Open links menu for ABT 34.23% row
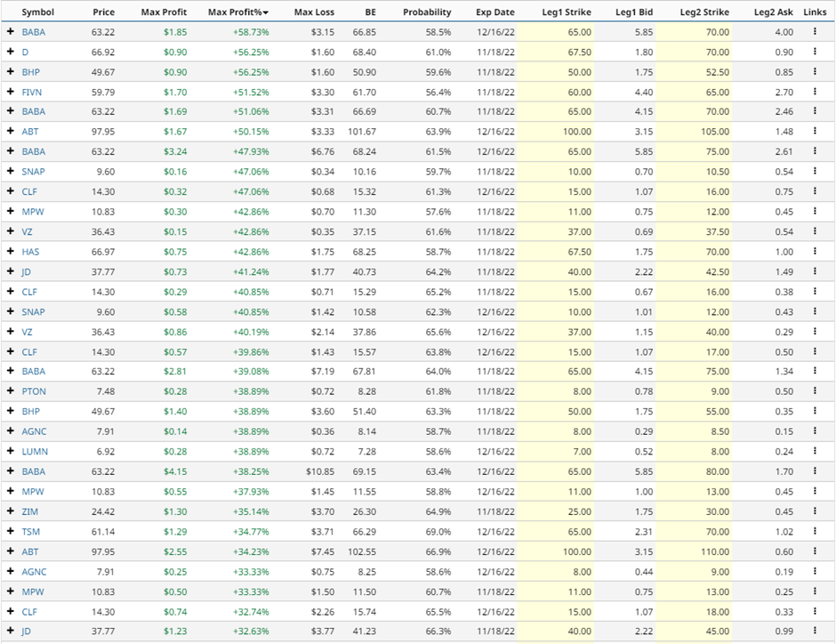The image size is (836, 644). (x=815, y=551)
